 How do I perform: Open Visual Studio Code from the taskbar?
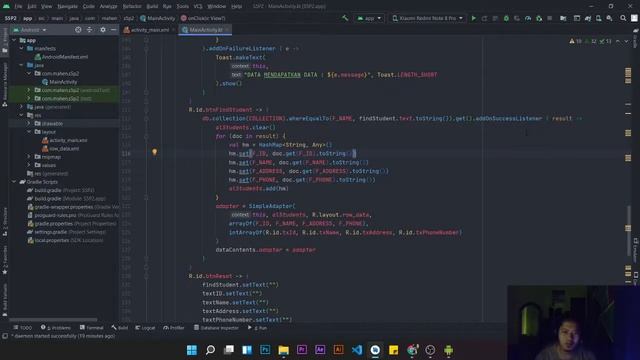pyautogui.click(x=357, y=350)
